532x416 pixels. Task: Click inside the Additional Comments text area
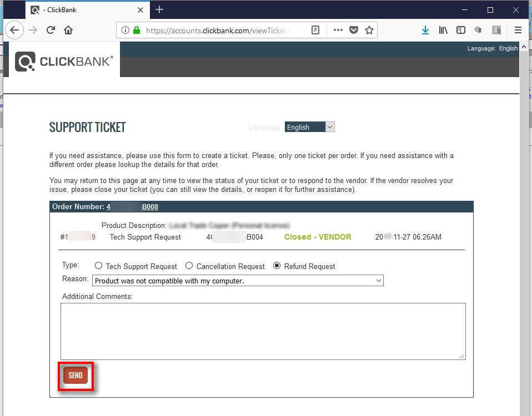coord(263,331)
